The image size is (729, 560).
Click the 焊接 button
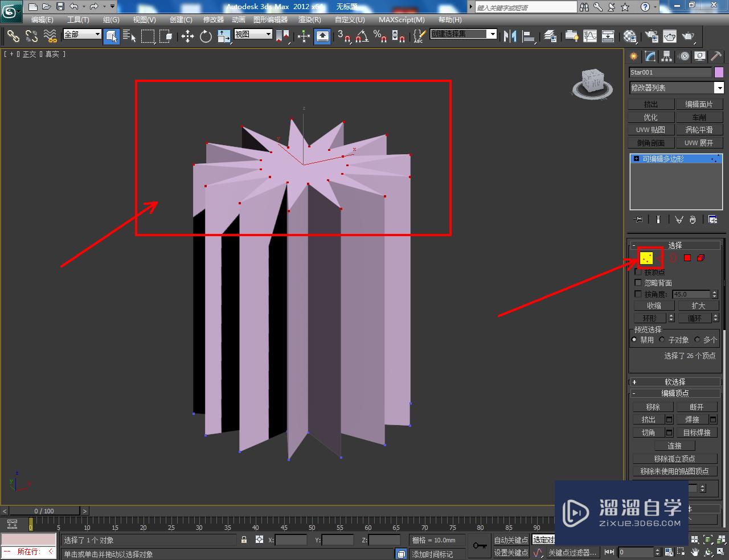pyautogui.click(x=692, y=419)
